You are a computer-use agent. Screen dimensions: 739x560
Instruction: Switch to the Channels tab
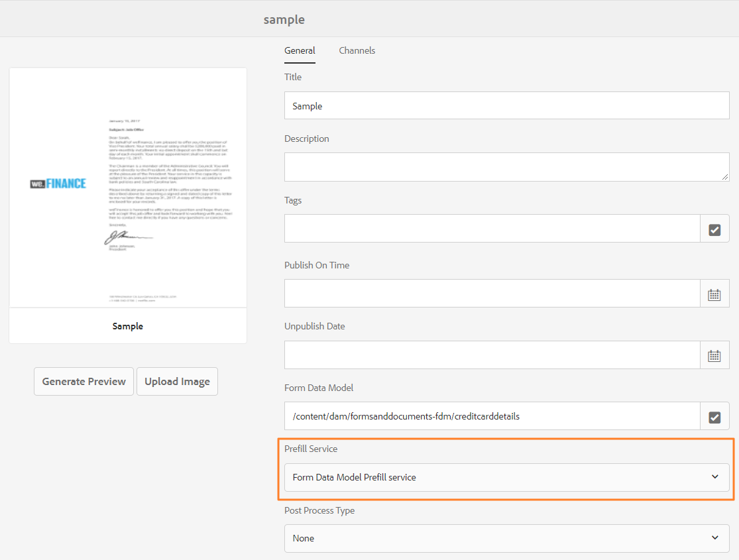tap(357, 50)
